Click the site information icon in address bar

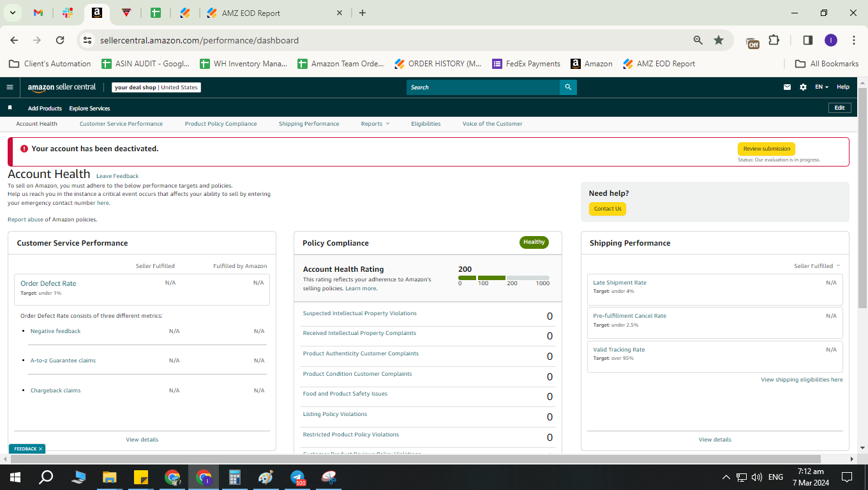[x=87, y=40]
